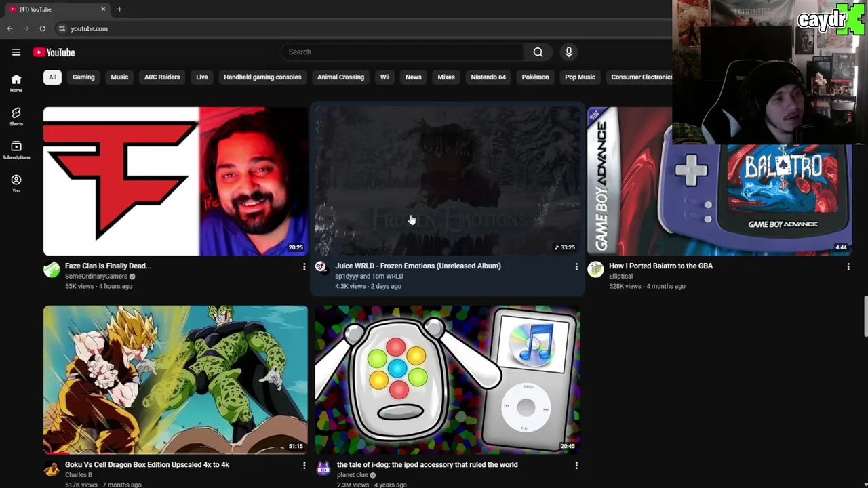Open options menu for i-dog video
Image resolution: width=868 pixels, height=488 pixels.
tap(576, 466)
